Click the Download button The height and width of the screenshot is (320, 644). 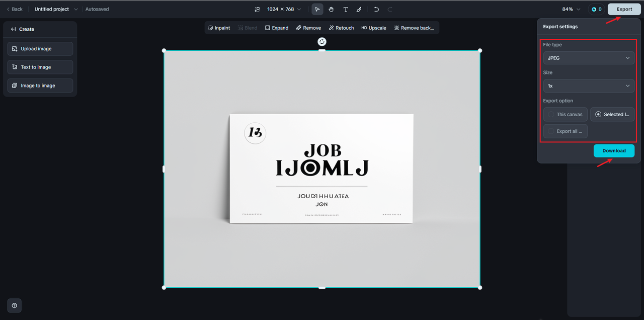614,150
